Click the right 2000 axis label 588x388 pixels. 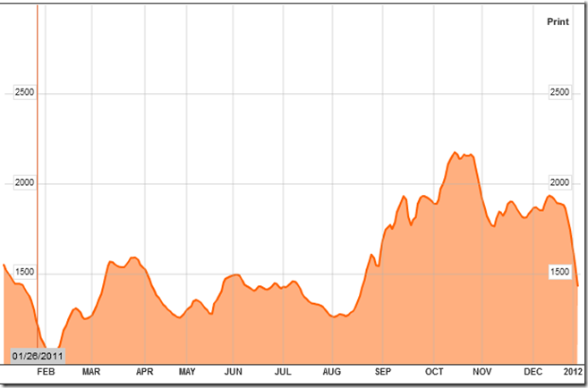tap(559, 182)
